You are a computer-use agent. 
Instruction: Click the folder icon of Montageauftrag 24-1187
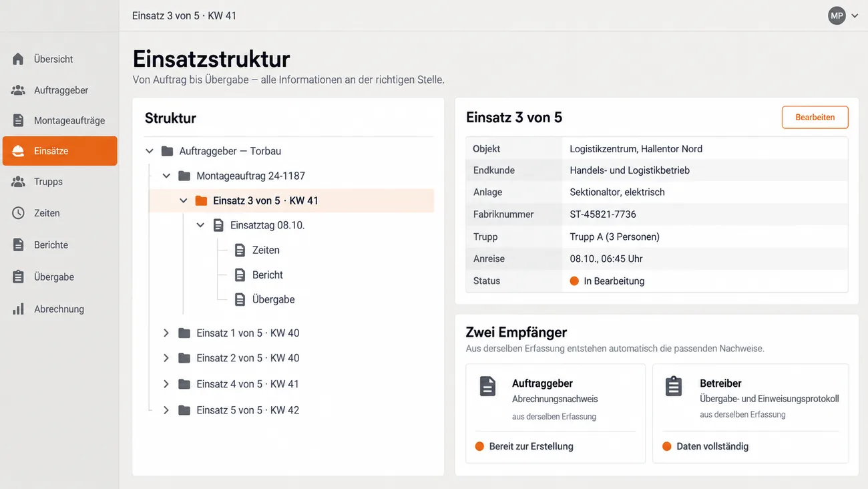184,176
